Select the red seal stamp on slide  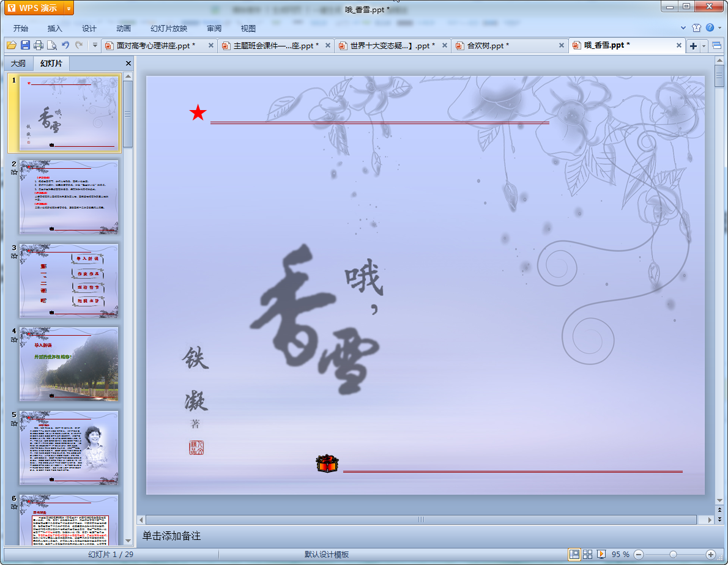[196, 448]
